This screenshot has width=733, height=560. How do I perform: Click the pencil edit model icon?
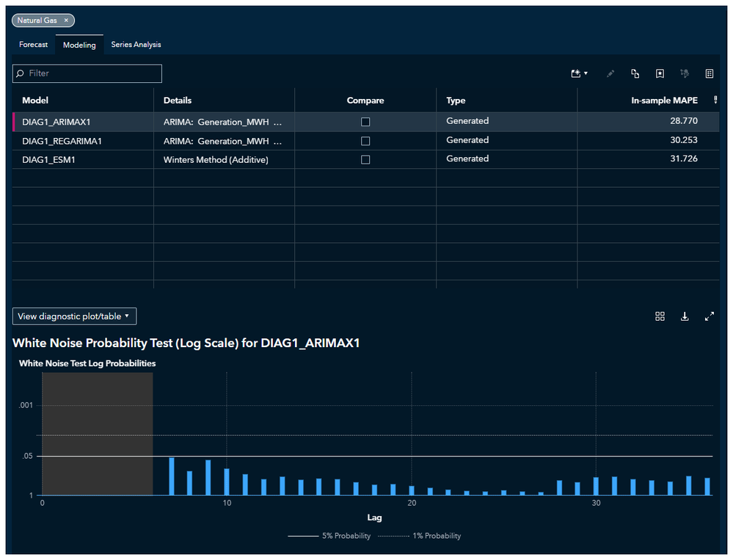610,73
